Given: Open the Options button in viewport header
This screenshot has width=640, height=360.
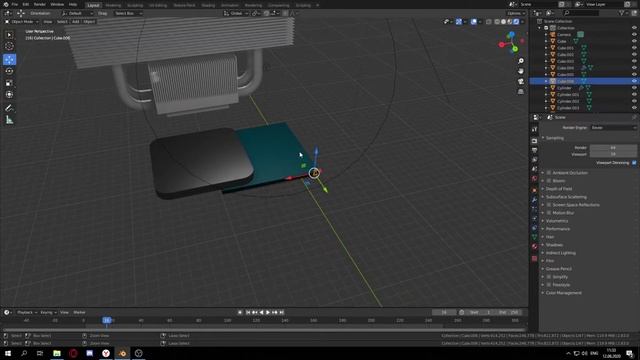Looking at the screenshot, I should 515,13.
